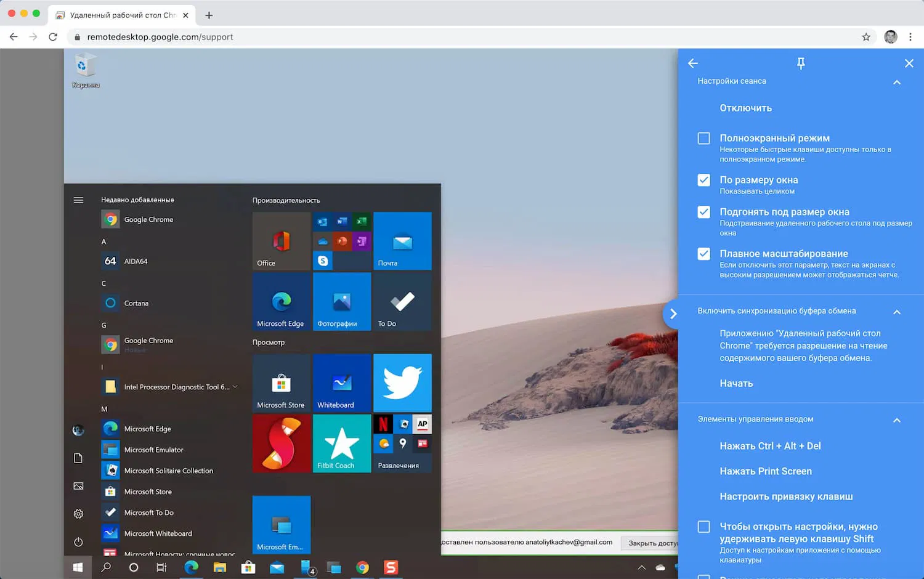Go back using the side panel arrow
This screenshot has width=924, height=579.
[693, 63]
